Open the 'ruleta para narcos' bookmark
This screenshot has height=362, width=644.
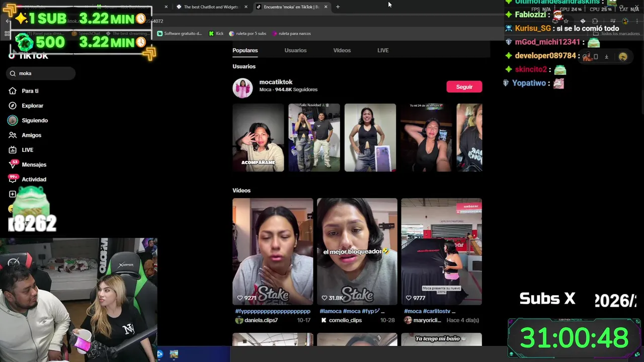pyautogui.click(x=292, y=34)
